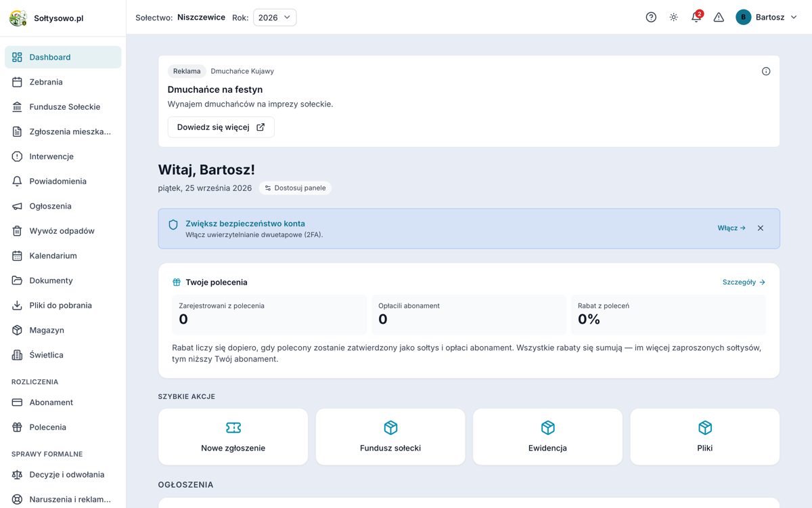812x508 pixels.
Task: Click Dowiedz się więcej button
Action: tap(221, 127)
